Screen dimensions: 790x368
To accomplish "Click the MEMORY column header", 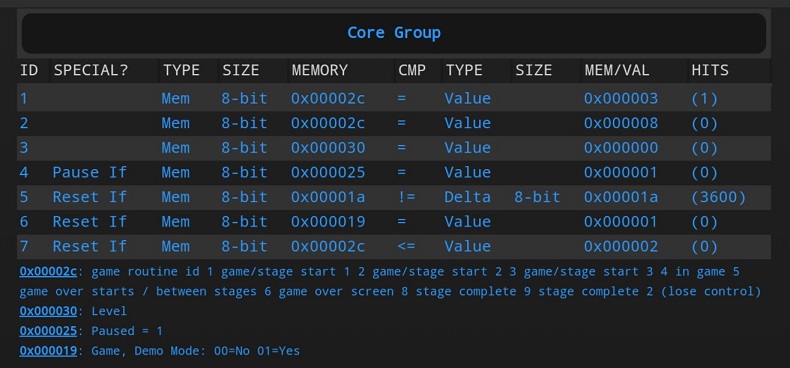I will point(319,70).
